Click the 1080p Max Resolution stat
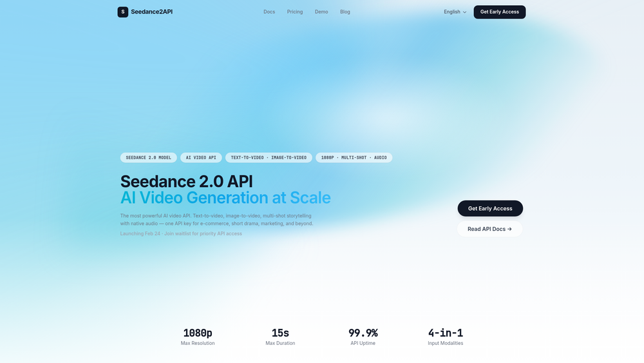Viewport: 644px width, 363px height. [x=198, y=337]
